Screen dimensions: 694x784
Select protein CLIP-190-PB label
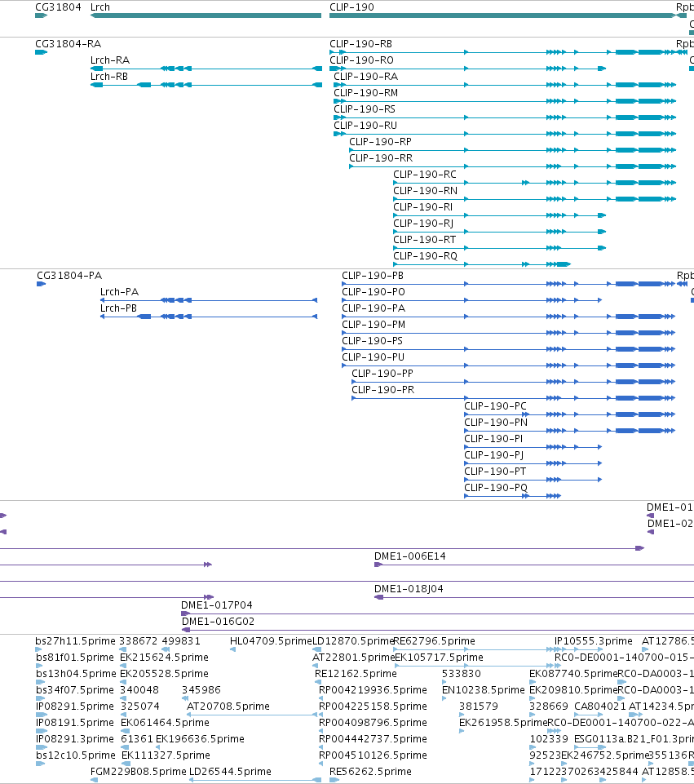point(373,276)
